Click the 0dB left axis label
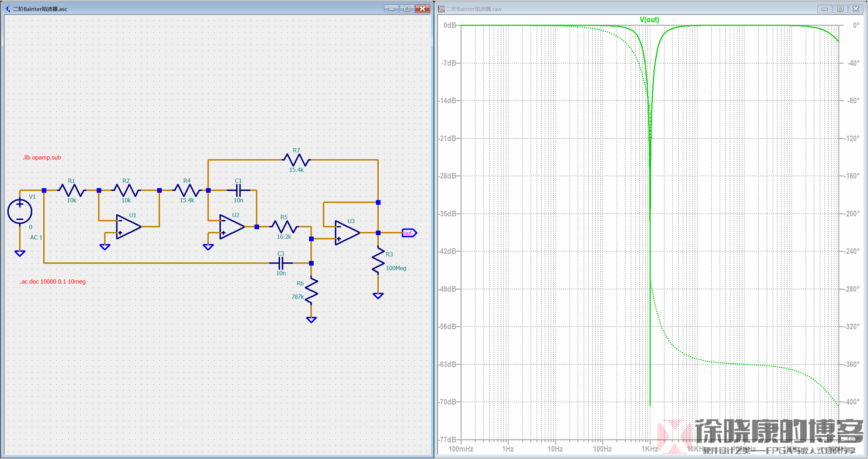Screen dimensions: 868x459 [450, 25]
